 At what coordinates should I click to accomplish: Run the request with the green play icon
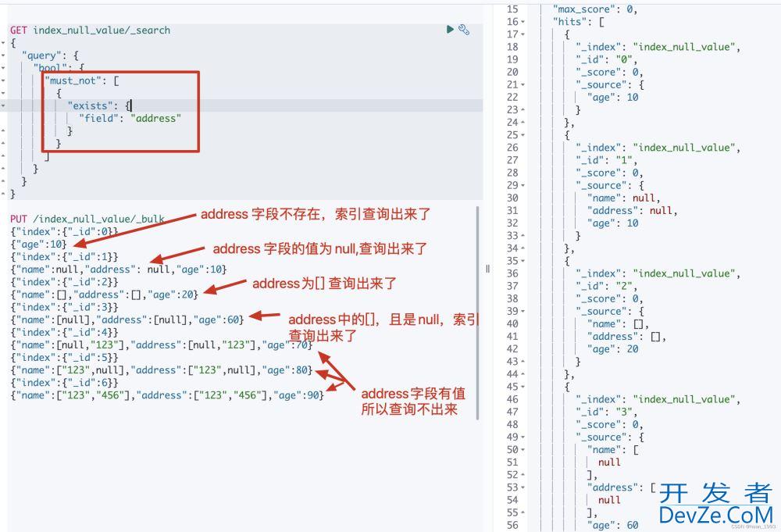point(450,30)
